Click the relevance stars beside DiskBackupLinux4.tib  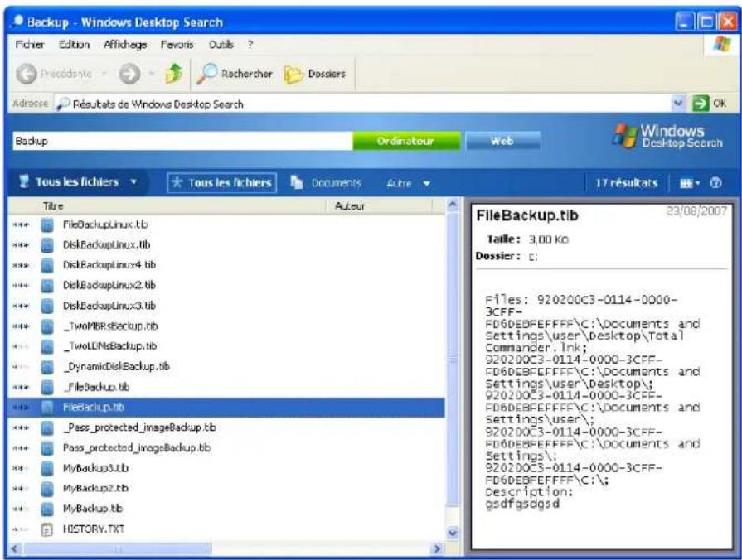21,265
